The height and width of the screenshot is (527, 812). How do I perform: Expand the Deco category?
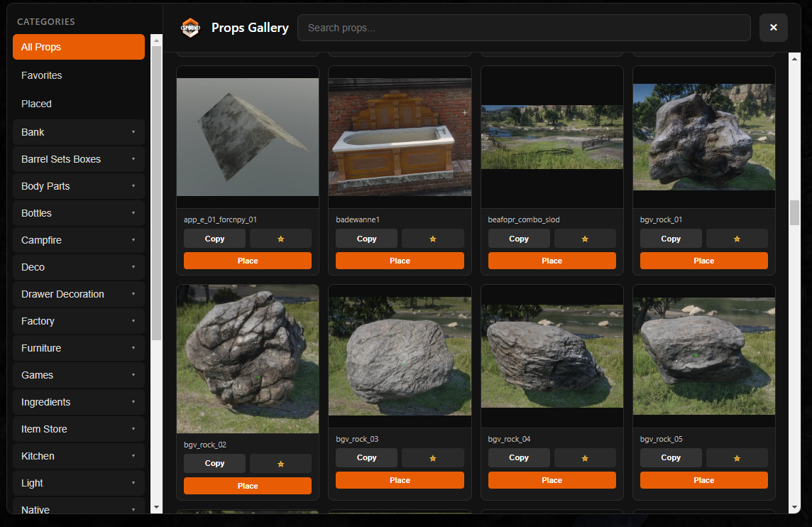(x=79, y=267)
